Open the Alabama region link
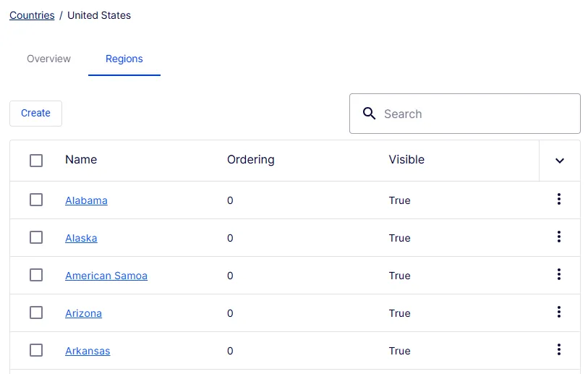Screen dimensions: 588x374 coord(86,200)
